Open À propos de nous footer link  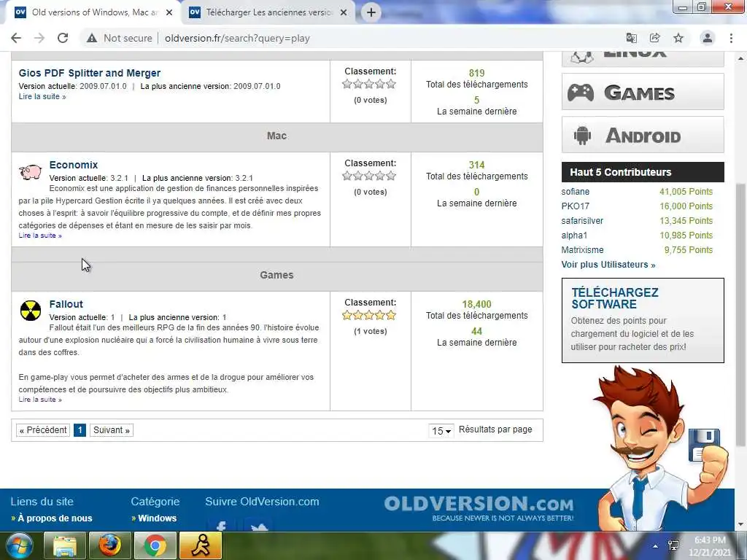click(55, 518)
